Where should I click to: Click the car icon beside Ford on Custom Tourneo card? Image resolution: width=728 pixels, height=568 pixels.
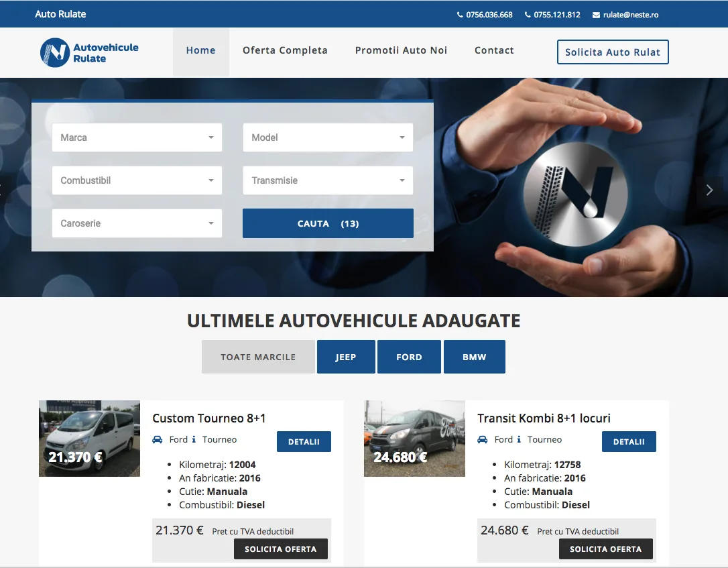[x=160, y=440]
